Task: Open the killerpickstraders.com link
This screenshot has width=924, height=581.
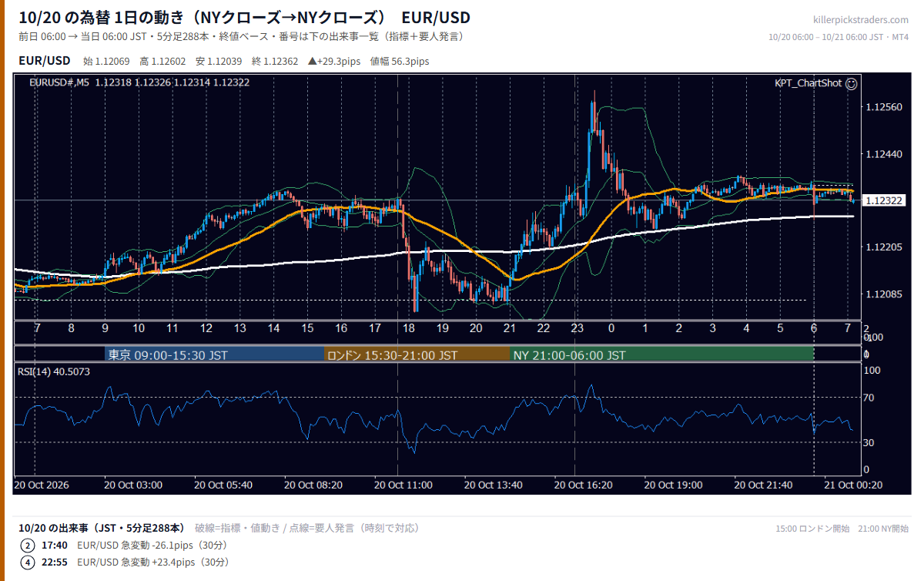Action: [x=860, y=20]
